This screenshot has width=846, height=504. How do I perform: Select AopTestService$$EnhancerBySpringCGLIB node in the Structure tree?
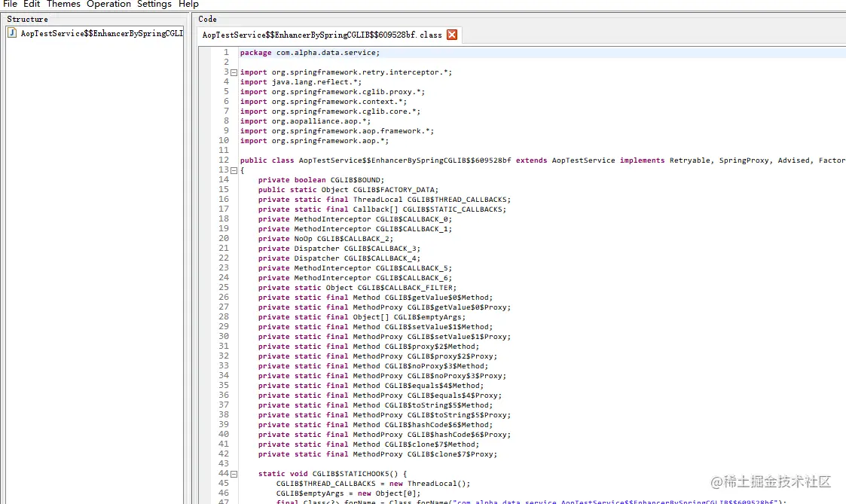point(102,33)
